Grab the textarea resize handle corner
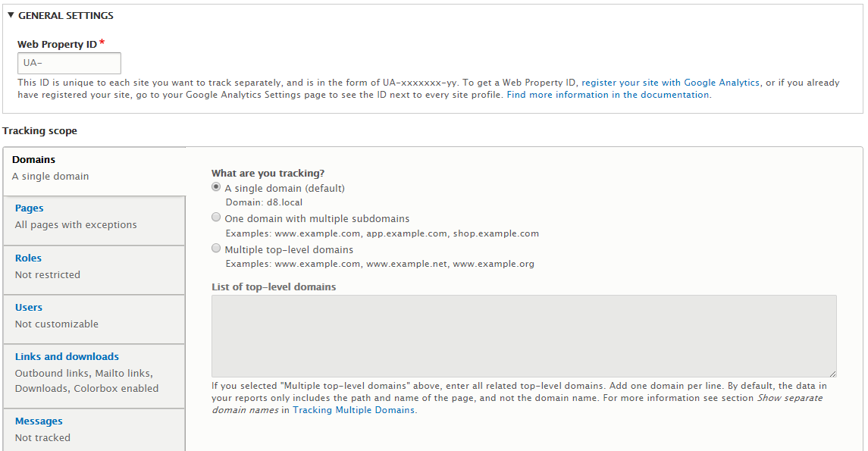Image resolution: width=868 pixels, height=451 pixels. pyautogui.click(x=832, y=374)
